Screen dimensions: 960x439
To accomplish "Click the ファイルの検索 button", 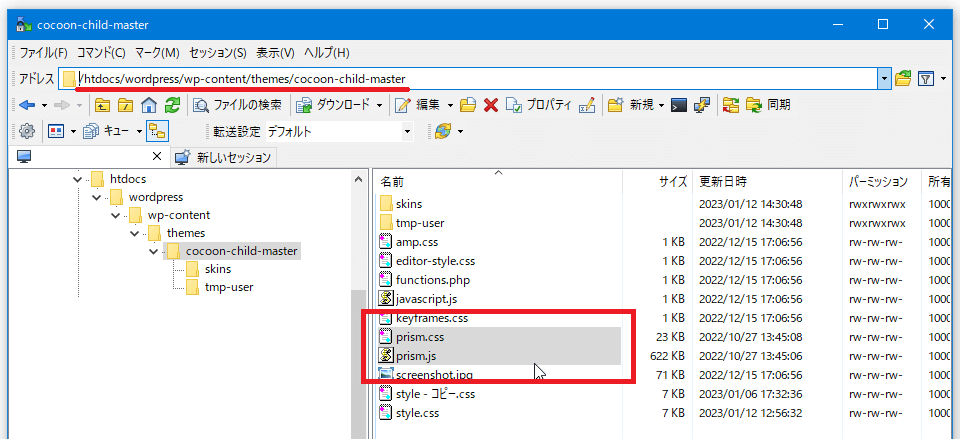I will click(x=238, y=105).
